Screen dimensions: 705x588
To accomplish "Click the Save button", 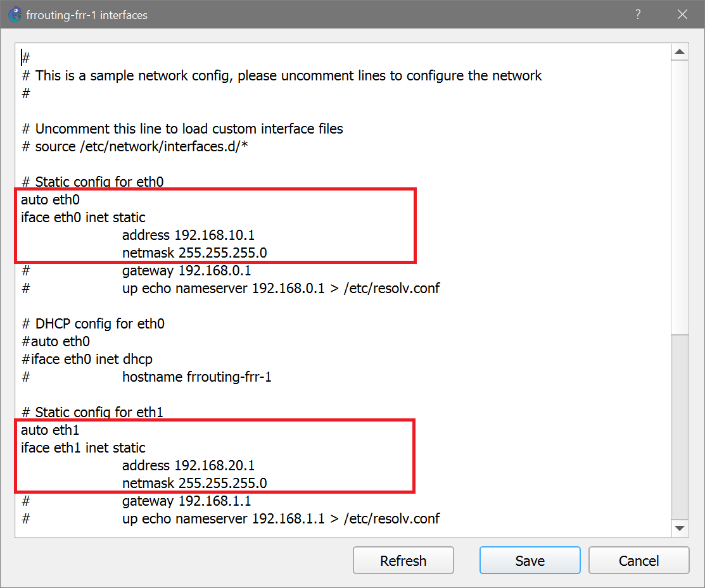I will (x=530, y=560).
